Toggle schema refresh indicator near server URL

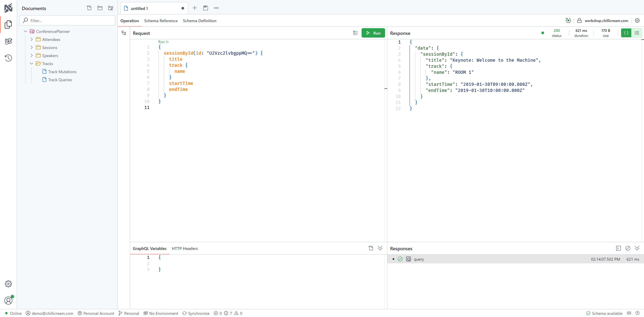(x=568, y=20)
